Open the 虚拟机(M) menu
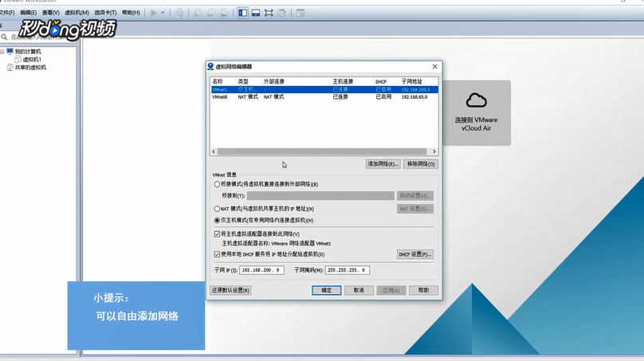The width and height of the screenshot is (644, 361). 77,13
